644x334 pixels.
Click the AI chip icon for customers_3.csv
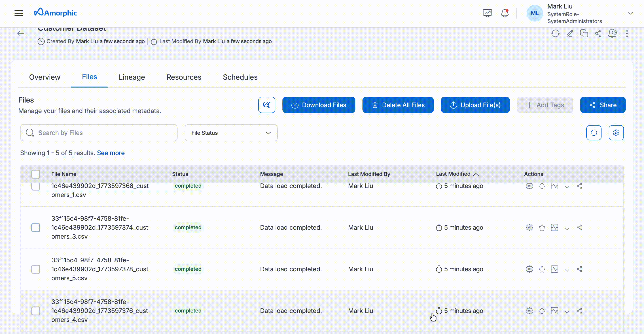pyautogui.click(x=529, y=227)
